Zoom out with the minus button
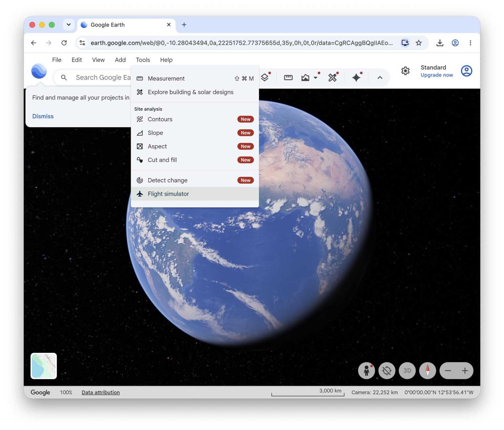Viewport: 504px width, 430px height. pyautogui.click(x=448, y=371)
